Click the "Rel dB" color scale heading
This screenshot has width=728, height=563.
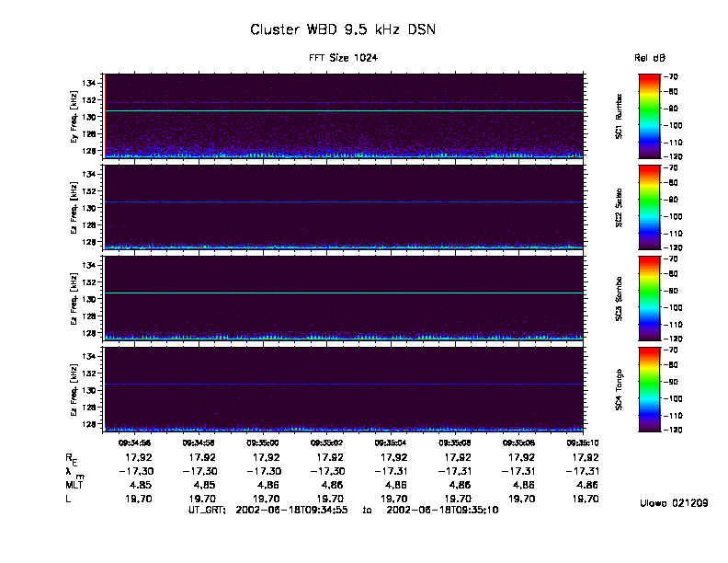[x=649, y=58]
